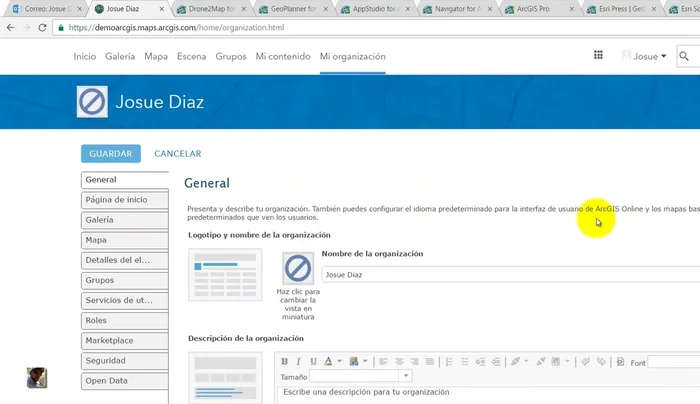Image resolution: width=700 pixels, height=404 pixels.
Task: Open Galería in top navigation
Action: [x=120, y=56]
